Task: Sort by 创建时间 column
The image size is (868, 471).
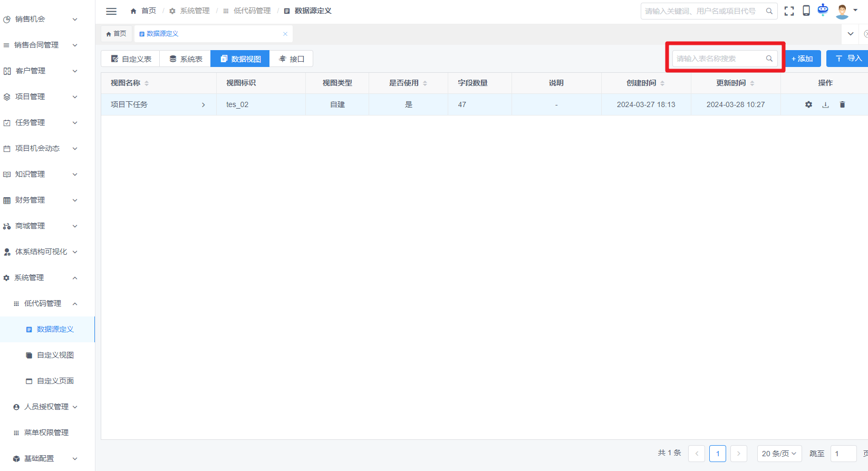Action: (662, 83)
